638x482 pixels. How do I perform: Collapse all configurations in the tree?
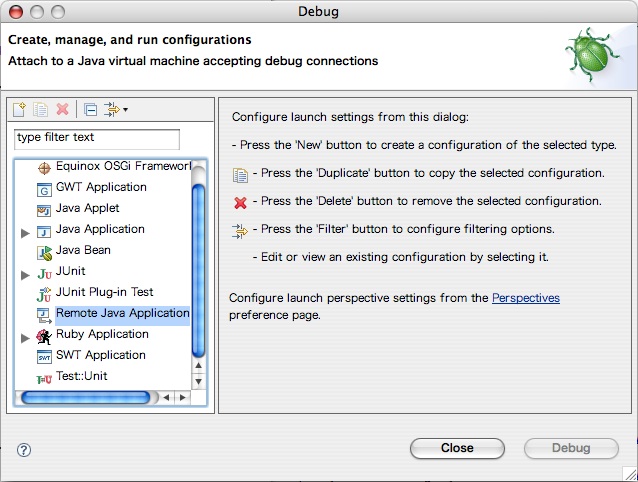click(90, 109)
